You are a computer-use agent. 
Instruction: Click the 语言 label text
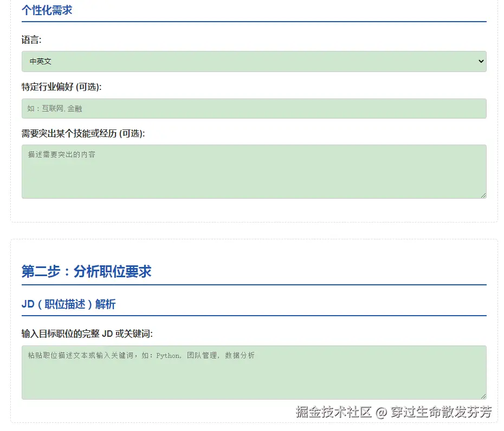pos(29,39)
